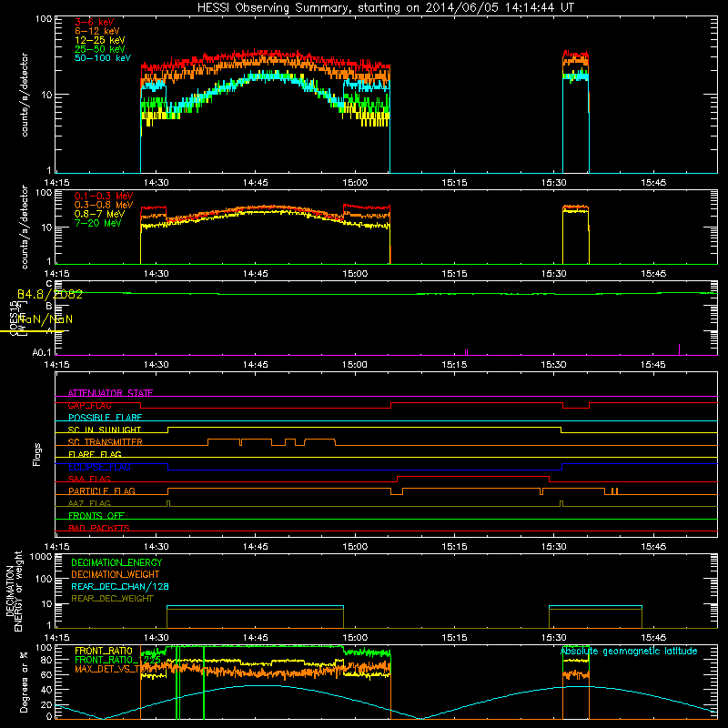Select the 'Degrees or %' axis title

tap(24, 682)
